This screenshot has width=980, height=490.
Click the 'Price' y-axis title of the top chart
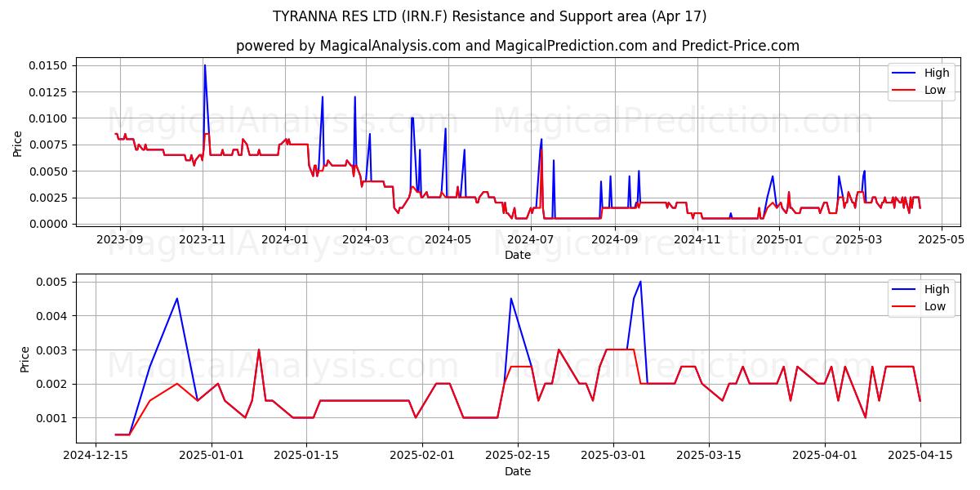(18, 142)
